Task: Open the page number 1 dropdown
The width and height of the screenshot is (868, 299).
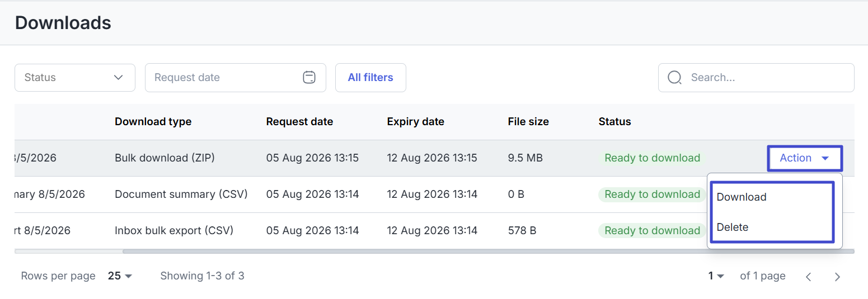Action: pyautogui.click(x=716, y=276)
